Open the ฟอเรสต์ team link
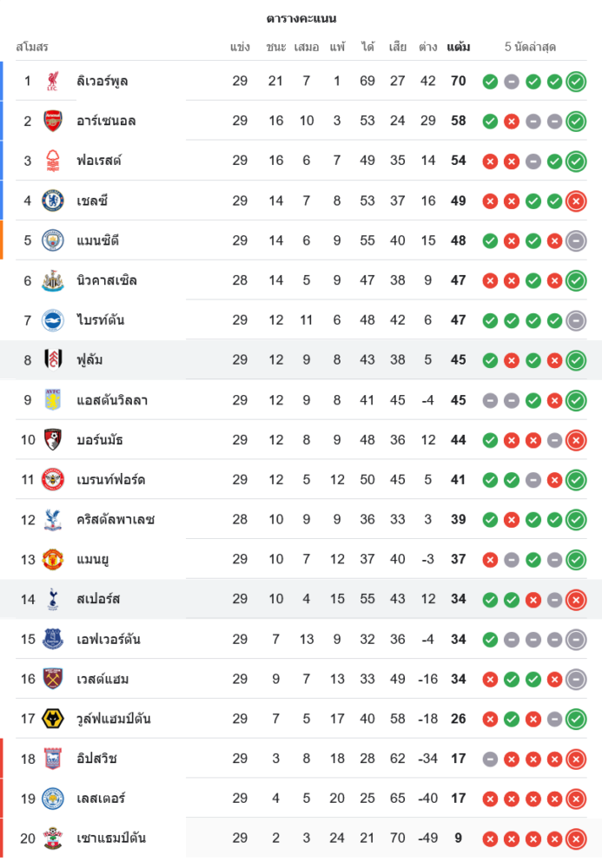602x868 pixels. click(x=99, y=161)
